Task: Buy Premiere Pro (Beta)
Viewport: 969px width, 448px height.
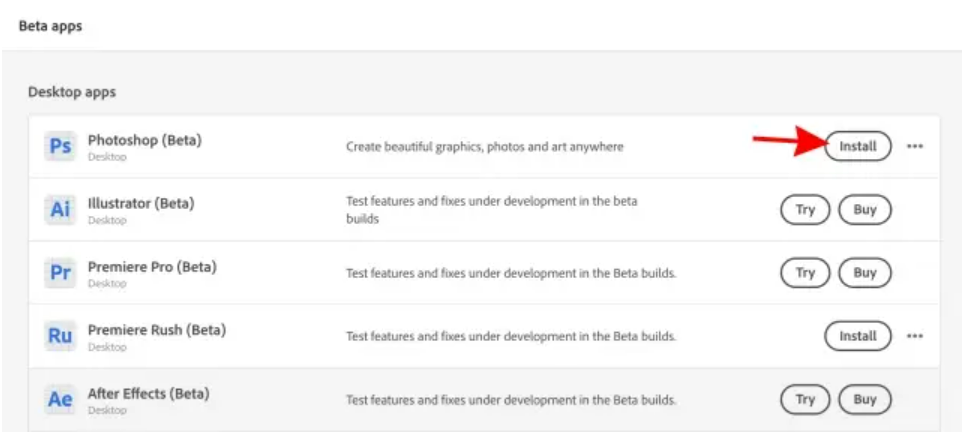Action: pos(865,273)
